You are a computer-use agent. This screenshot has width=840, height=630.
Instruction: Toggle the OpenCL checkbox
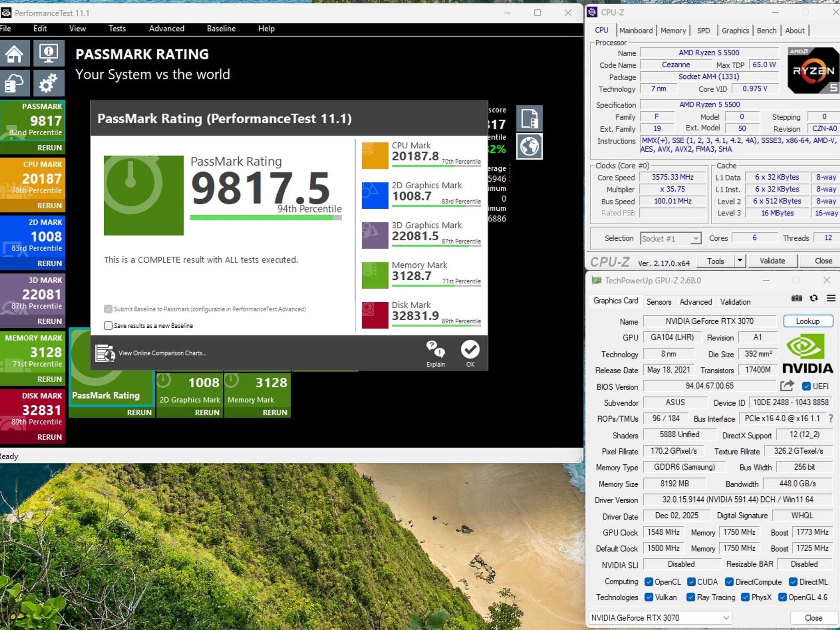pos(648,582)
